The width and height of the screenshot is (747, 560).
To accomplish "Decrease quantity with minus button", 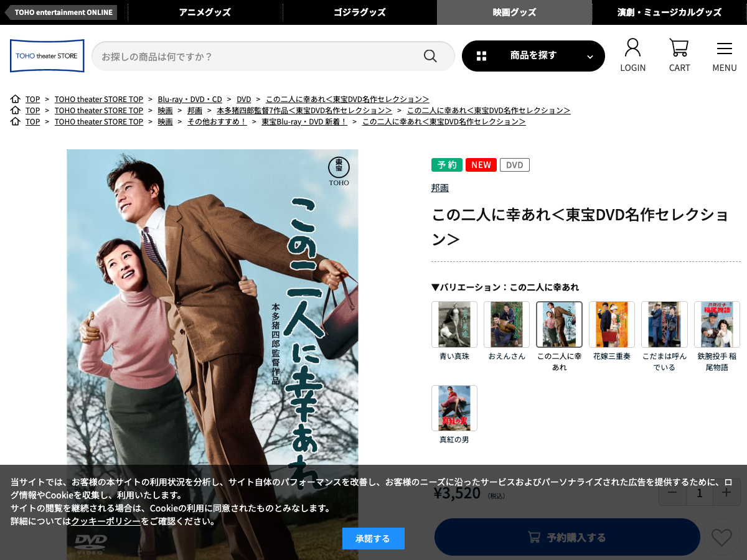I will [672, 493].
